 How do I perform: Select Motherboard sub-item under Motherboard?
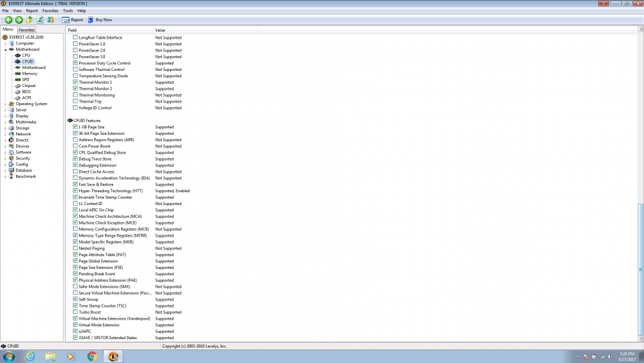(x=33, y=68)
